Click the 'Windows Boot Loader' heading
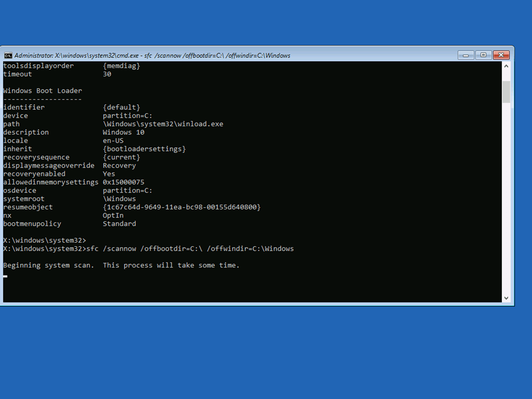 point(43,91)
